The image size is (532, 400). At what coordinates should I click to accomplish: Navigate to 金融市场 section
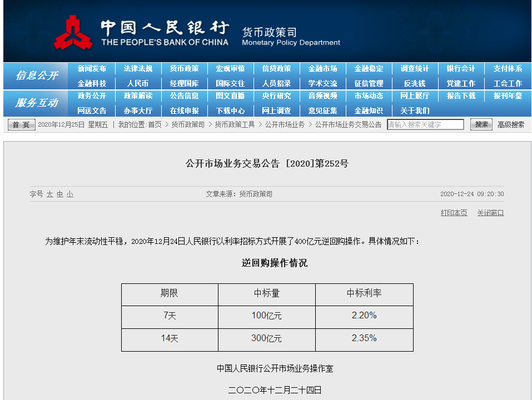323,69
